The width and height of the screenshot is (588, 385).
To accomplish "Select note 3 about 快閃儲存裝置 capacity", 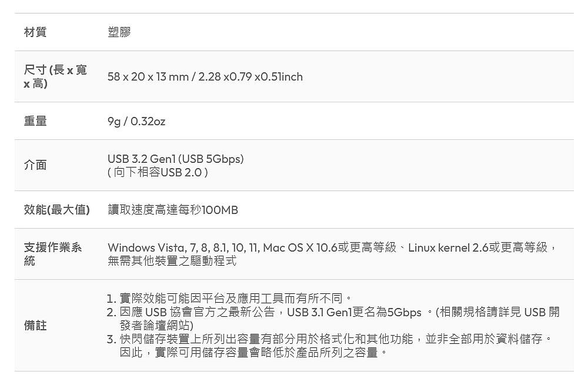I will pyautogui.click(x=330, y=346).
